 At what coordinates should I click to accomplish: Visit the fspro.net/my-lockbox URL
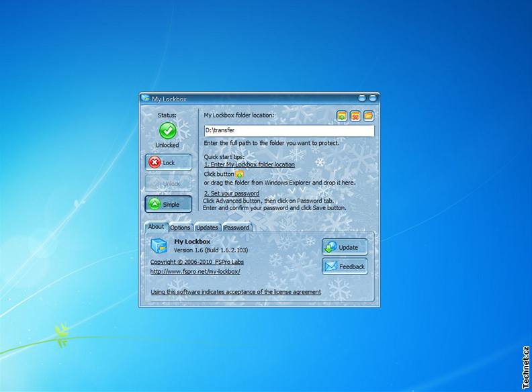click(x=195, y=272)
